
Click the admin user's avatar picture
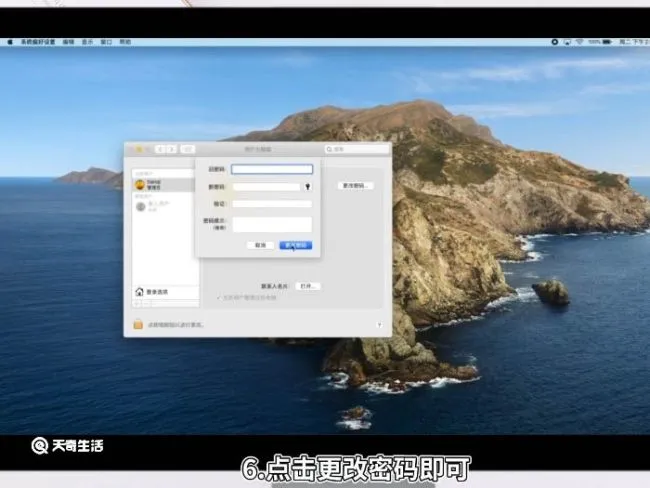(x=140, y=185)
